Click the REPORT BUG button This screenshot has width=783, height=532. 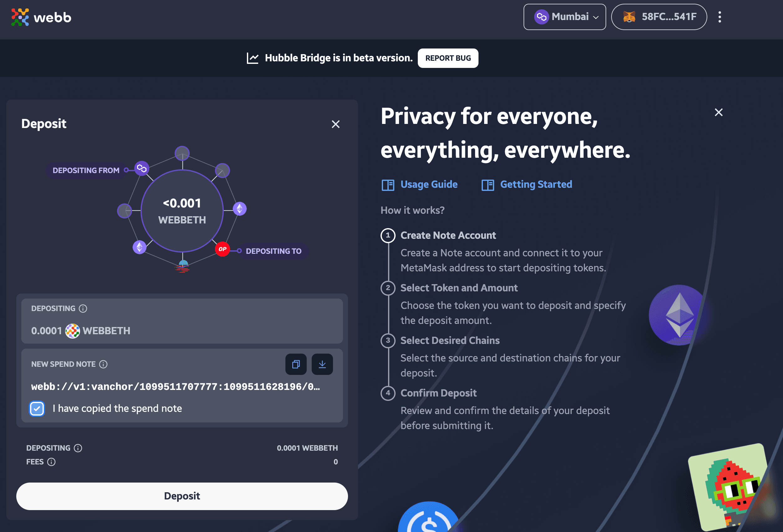point(448,58)
